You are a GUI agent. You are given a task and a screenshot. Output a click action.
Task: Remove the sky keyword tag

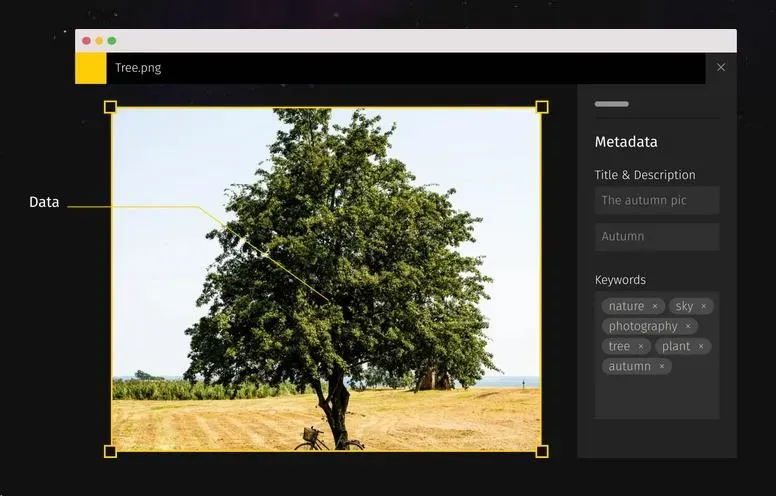703,306
